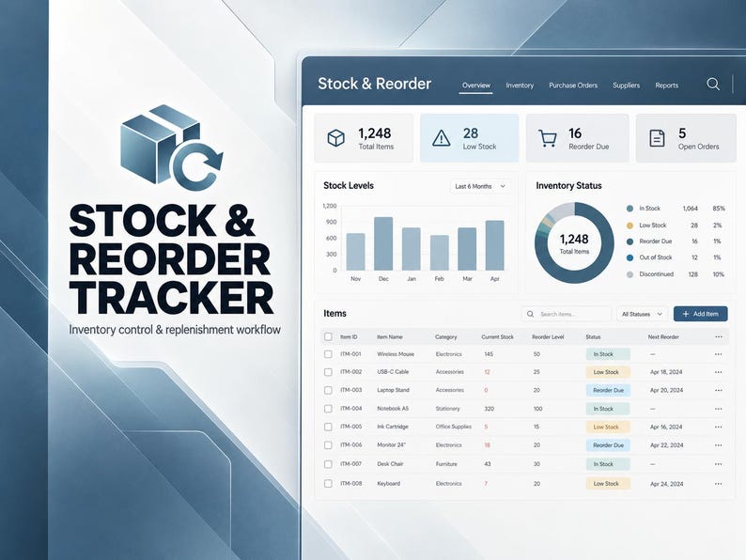
Task: Click the donut chart center total
Action: tap(574, 243)
